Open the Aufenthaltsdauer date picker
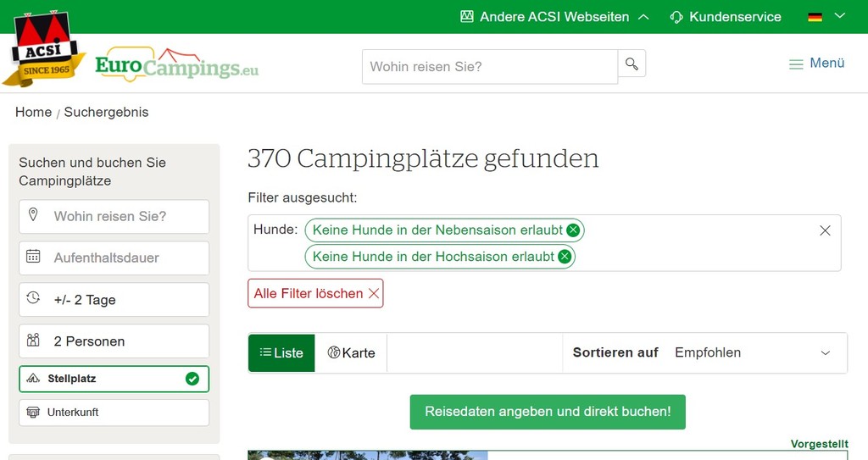This screenshot has width=868, height=460. click(114, 258)
